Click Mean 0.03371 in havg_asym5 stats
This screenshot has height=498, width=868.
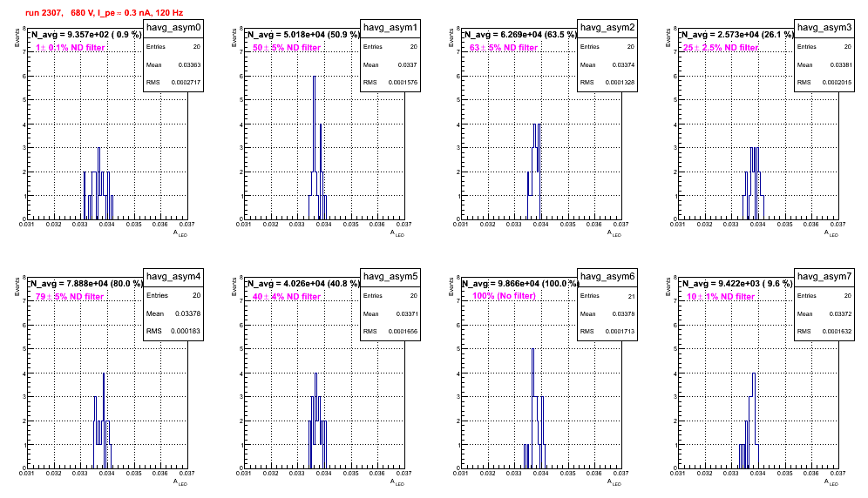(390, 313)
